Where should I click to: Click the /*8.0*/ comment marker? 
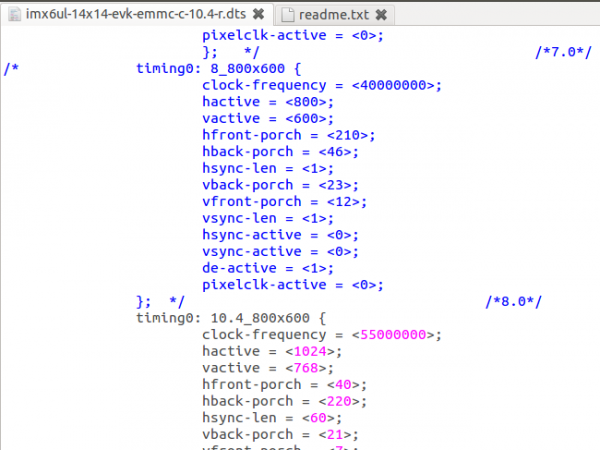pyautogui.click(x=514, y=301)
